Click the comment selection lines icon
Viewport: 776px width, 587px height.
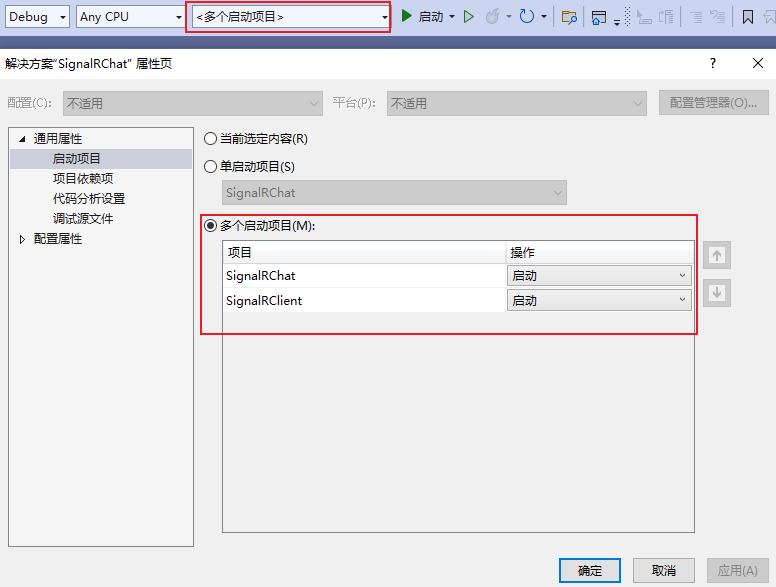pos(696,17)
